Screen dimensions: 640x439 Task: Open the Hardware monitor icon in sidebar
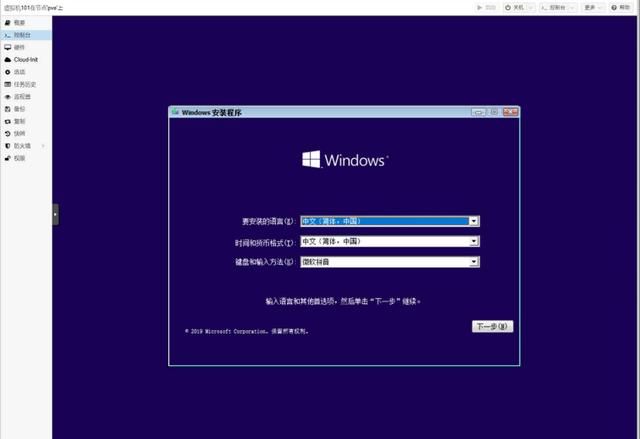pyautogui.click(x=7, y=47)
